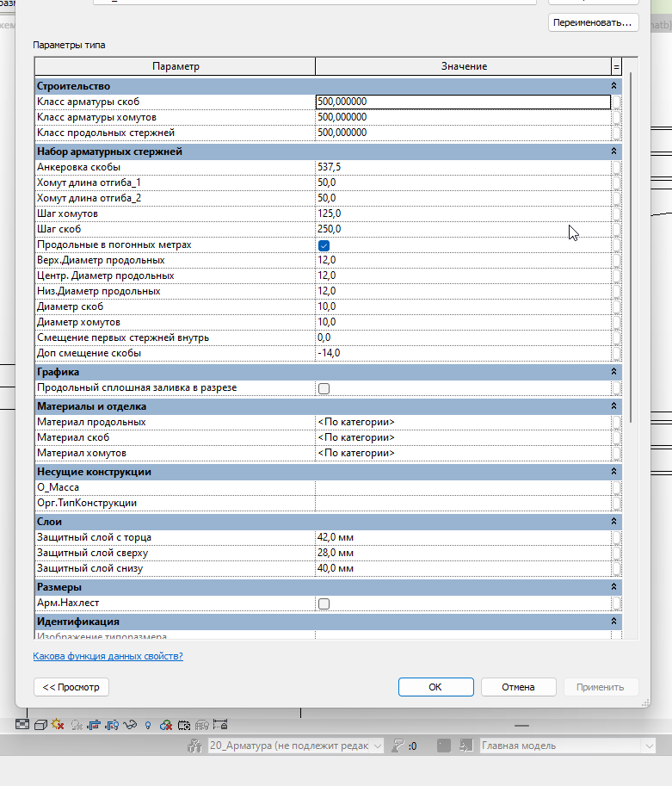Click associate button for Материал продольных row
672x786 pixels.
pyautogui.click(x=616, y=422)
